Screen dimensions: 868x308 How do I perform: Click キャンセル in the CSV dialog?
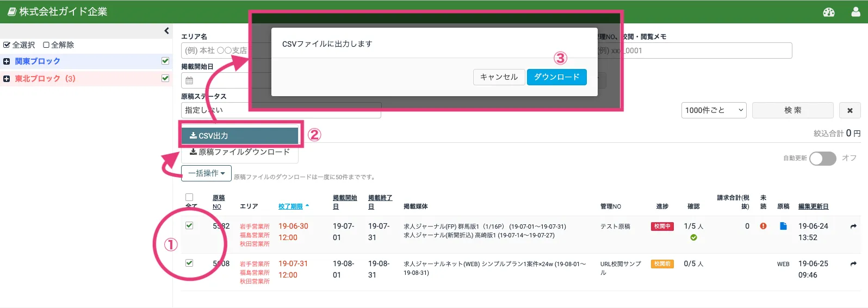[x=499, y=77]
